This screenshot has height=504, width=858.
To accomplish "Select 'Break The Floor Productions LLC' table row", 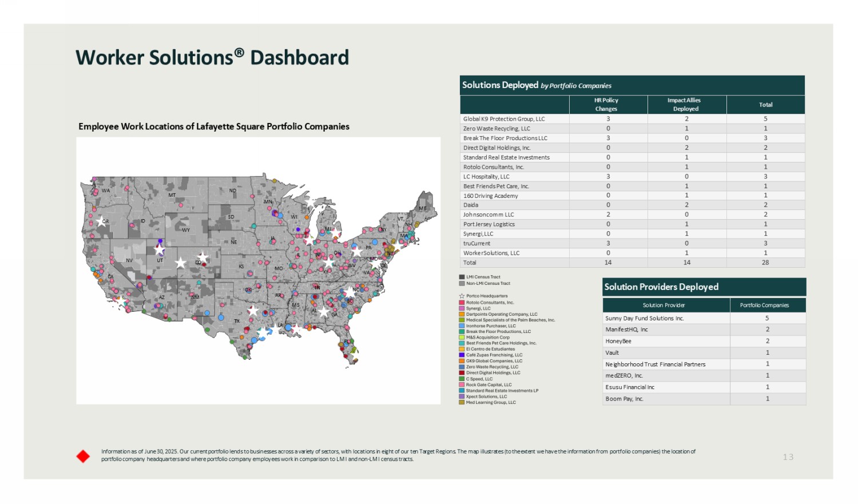I will tap(632, 138).
